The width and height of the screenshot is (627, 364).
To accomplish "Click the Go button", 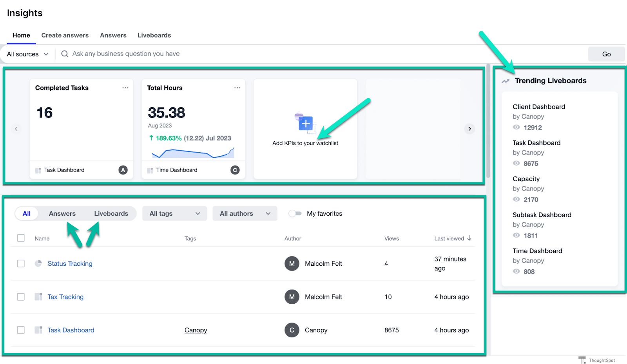I will point(606,54).
